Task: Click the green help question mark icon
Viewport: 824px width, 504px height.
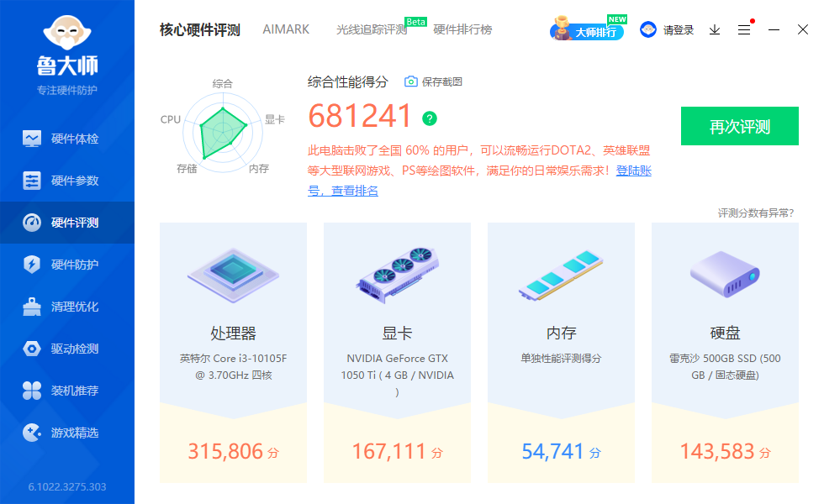Action: click(x=430, y=118)
